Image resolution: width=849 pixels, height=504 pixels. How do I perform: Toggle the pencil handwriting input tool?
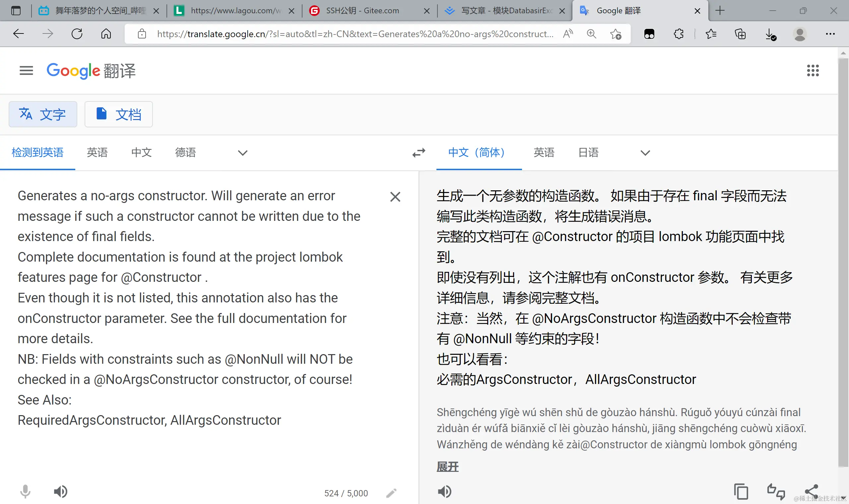(x=391, y=493)
